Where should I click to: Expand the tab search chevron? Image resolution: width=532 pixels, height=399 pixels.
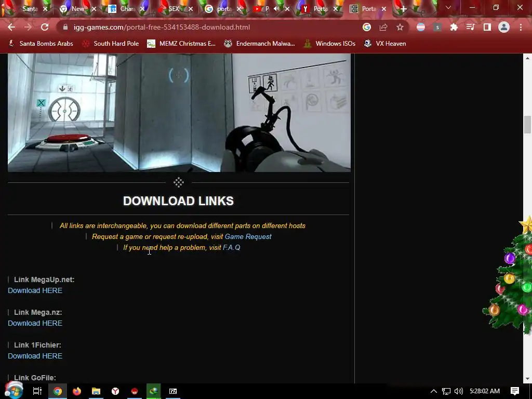pos(448,7)
